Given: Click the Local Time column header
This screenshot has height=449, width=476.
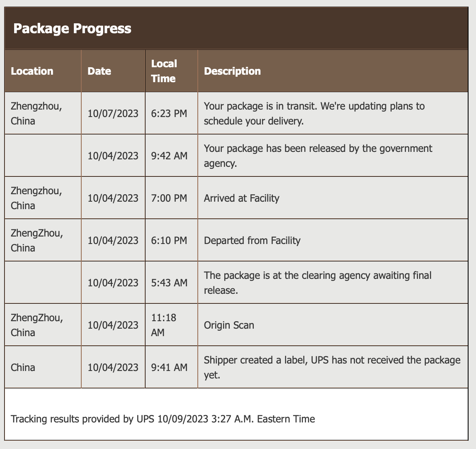Looking at the screenshot, I should tap(164, 71).
